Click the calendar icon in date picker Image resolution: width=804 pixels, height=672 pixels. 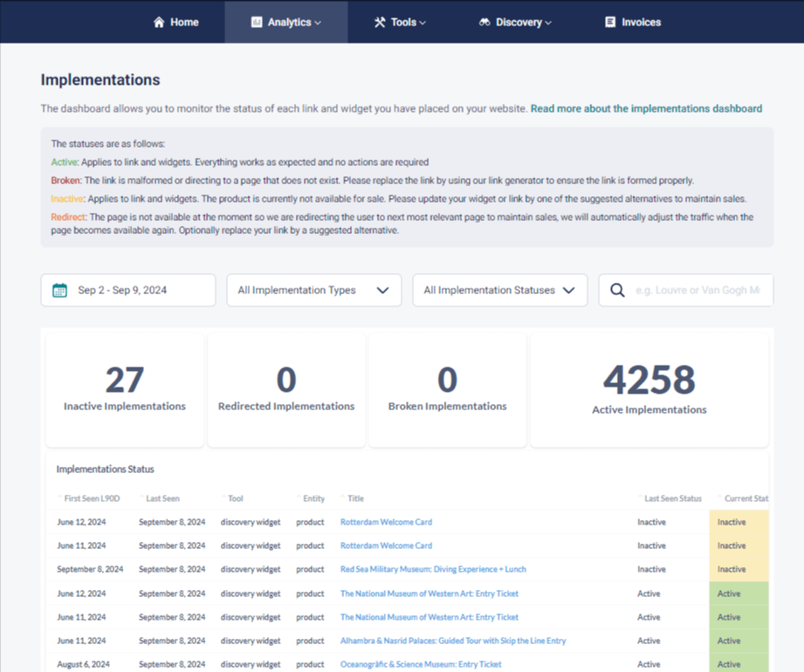(x=59, y=291)
